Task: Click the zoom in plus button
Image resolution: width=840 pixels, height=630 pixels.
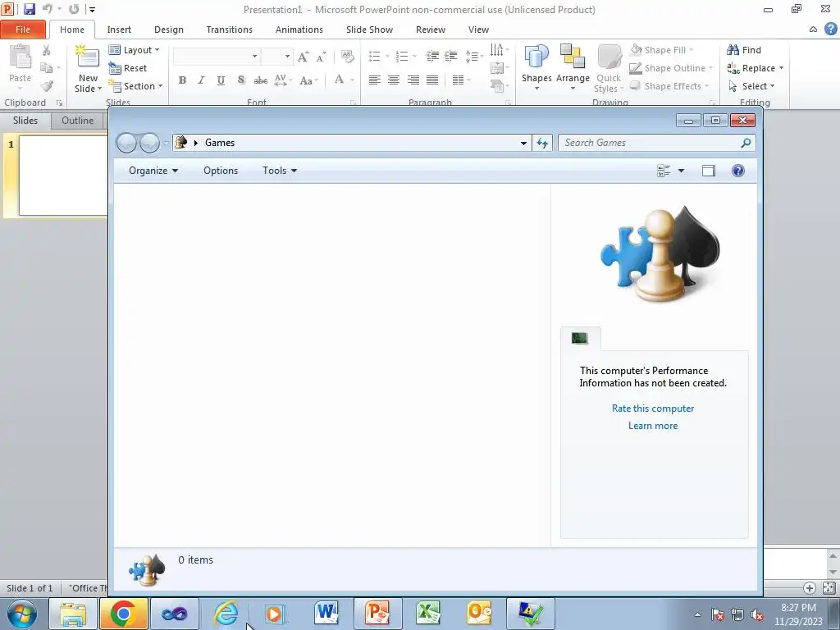Action: [x=809, y=587]
